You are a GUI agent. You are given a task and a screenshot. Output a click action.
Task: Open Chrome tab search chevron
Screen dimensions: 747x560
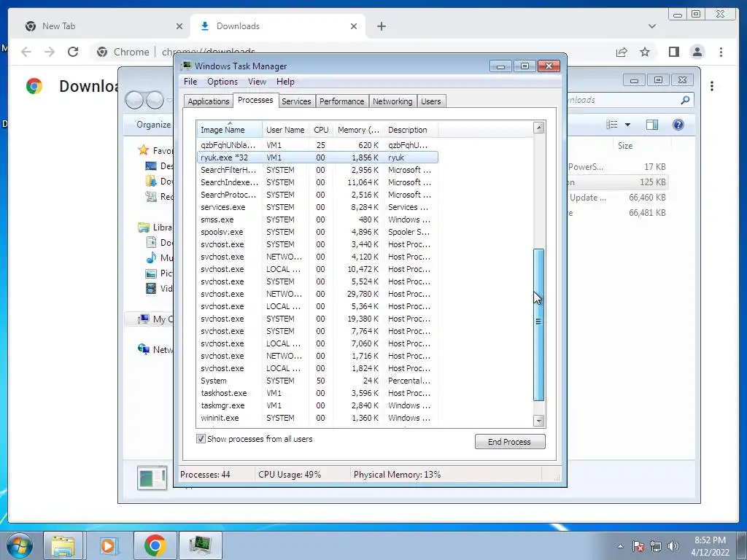click(x=652, y=26)
